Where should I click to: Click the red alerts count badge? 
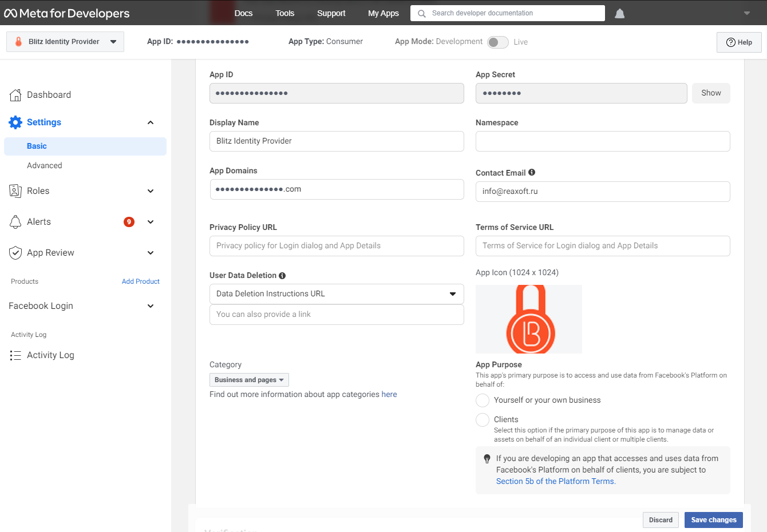(129, 222)
